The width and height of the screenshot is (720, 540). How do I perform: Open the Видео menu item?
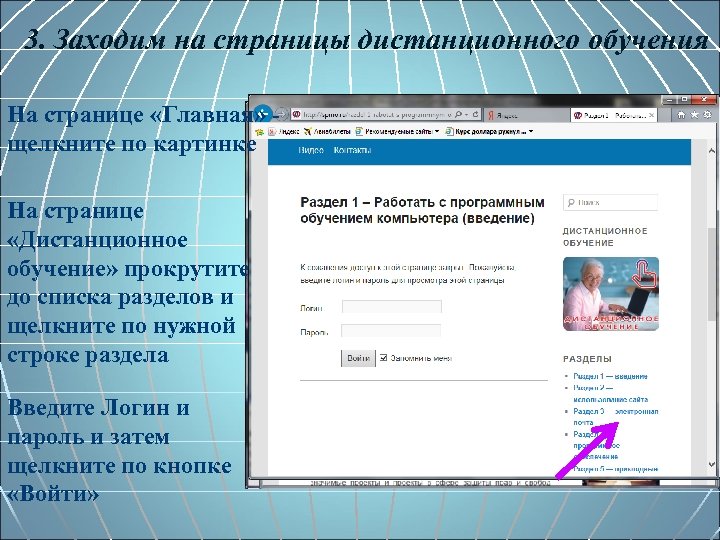point(311,150)
